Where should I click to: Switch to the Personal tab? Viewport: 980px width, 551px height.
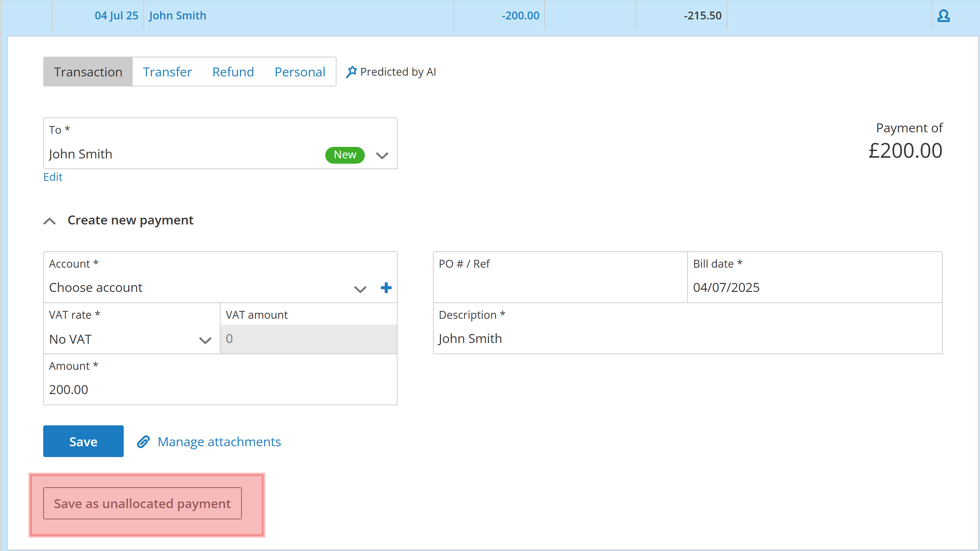coord(300,72)
